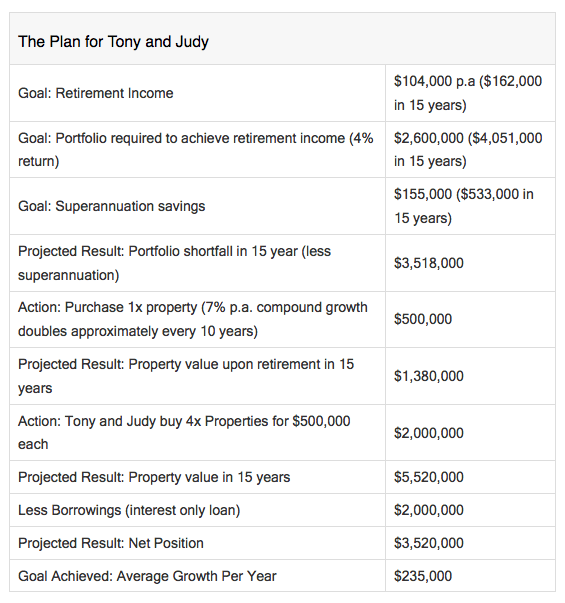This screenshot has width=565, height=603.
Task: Select the 'Less Borrowings (interest only loan)' label
Action: 129,510
